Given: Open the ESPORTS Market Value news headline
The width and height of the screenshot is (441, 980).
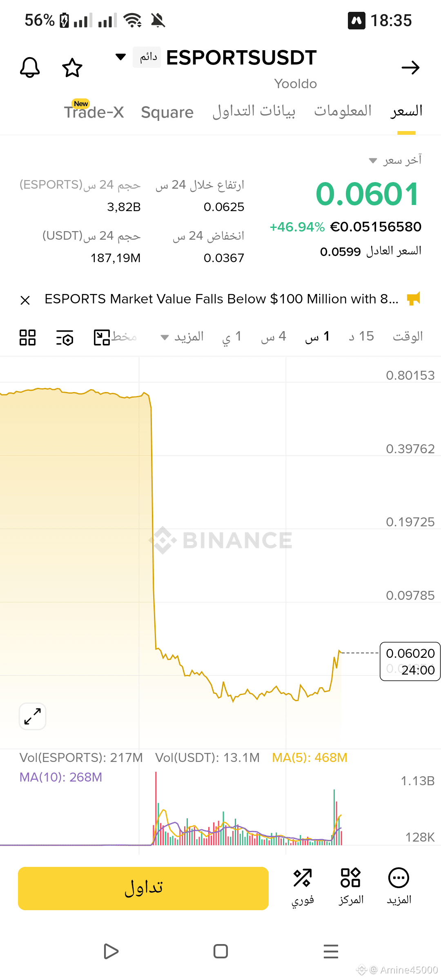Looking at the screenshot, I should point(221,299).
